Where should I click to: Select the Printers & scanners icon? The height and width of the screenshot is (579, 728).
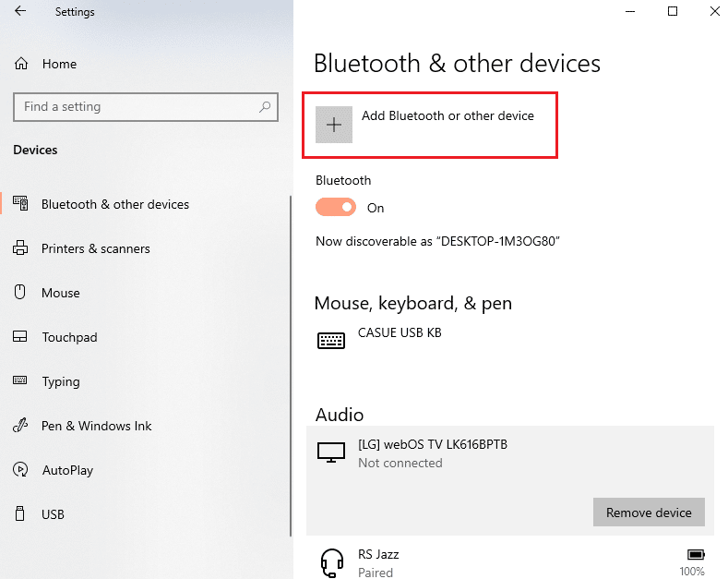(x=21, y=248)
